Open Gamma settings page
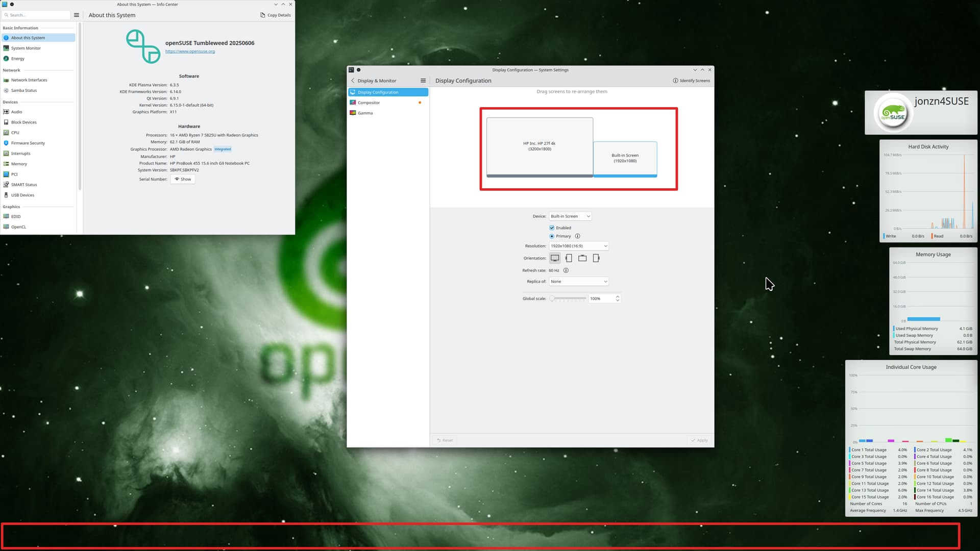This screenshot has height=551, width=980. pyautogui.click(x=388, y=113)
